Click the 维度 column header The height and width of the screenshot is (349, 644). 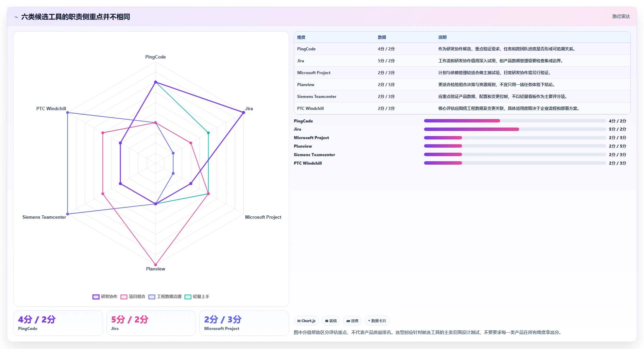301,37
